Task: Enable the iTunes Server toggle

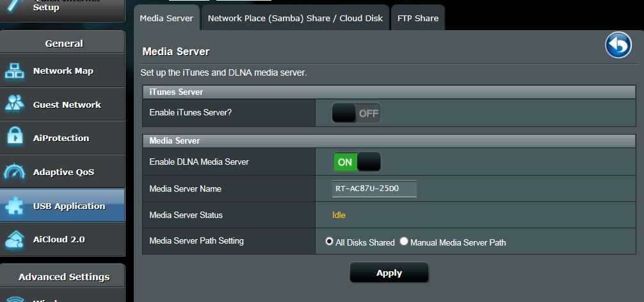Action: pyautogui.click(x=357, y=113)
